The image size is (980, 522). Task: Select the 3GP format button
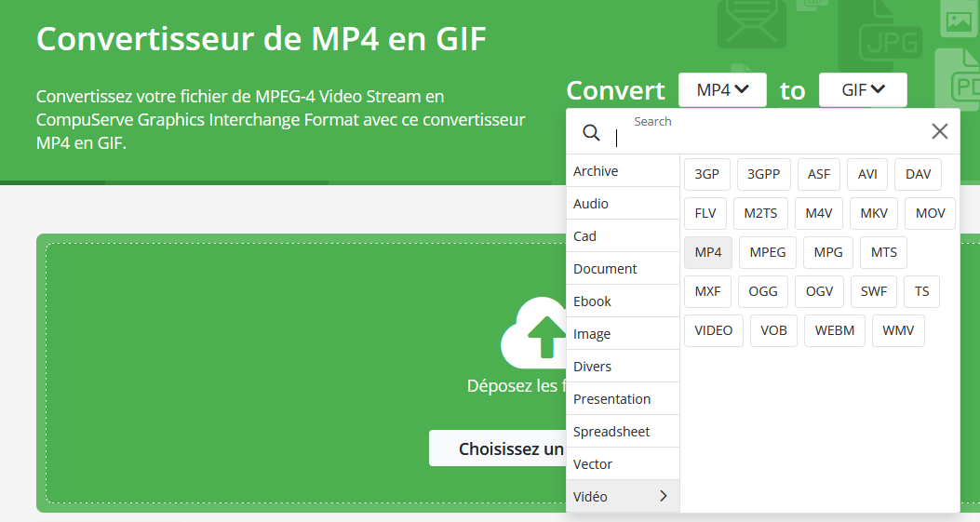coord(707,174)
